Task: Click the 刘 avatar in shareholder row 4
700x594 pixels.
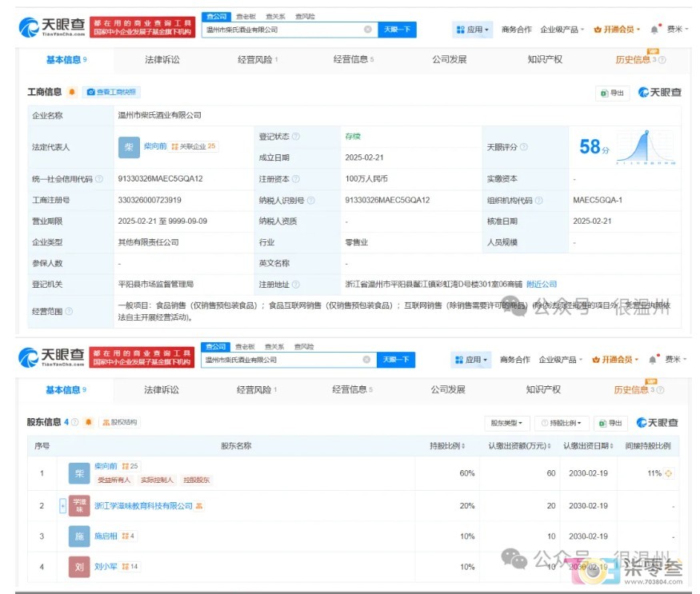Action: 79,567
